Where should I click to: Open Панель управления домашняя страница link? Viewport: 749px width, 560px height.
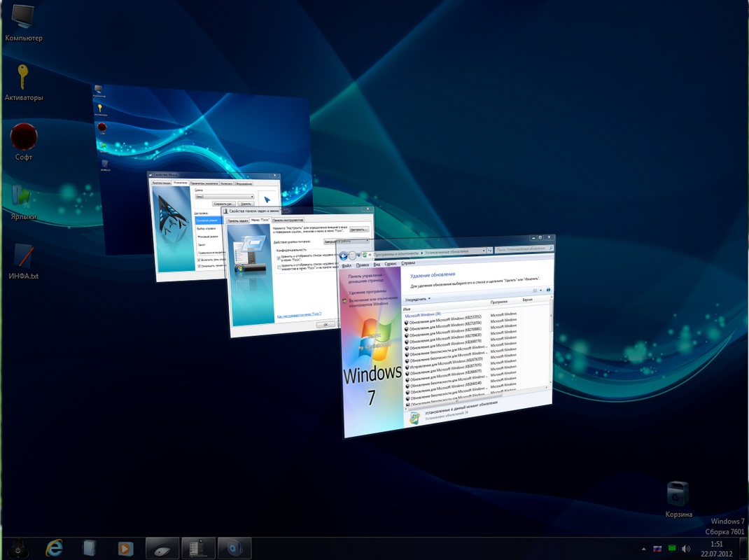click(x=366, y=278)
